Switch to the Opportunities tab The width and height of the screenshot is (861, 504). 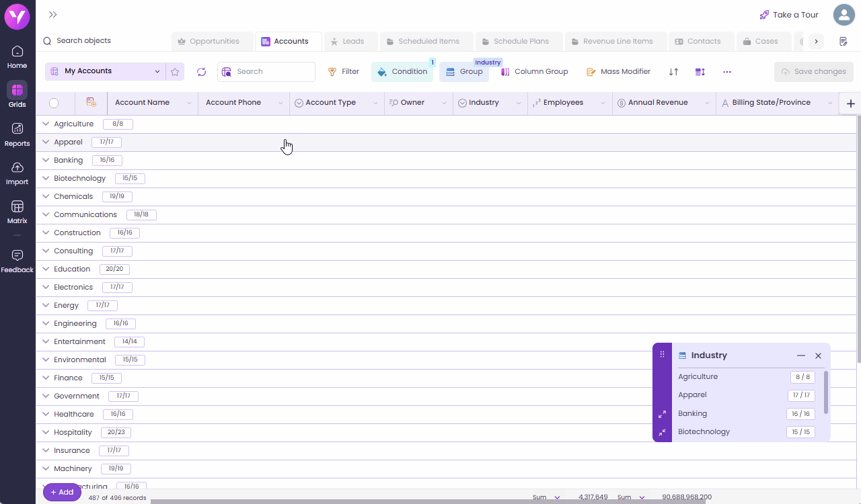[213, 42]
